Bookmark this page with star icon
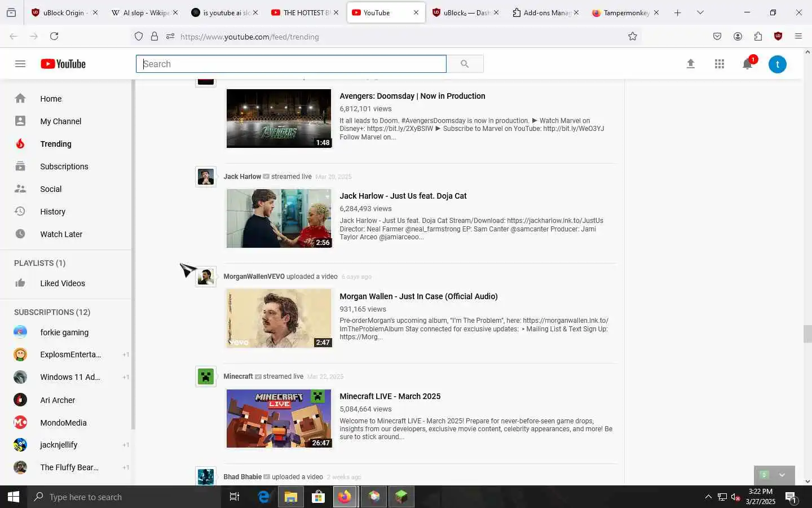The width and height of the screenshot is (812, 508). 633,36
